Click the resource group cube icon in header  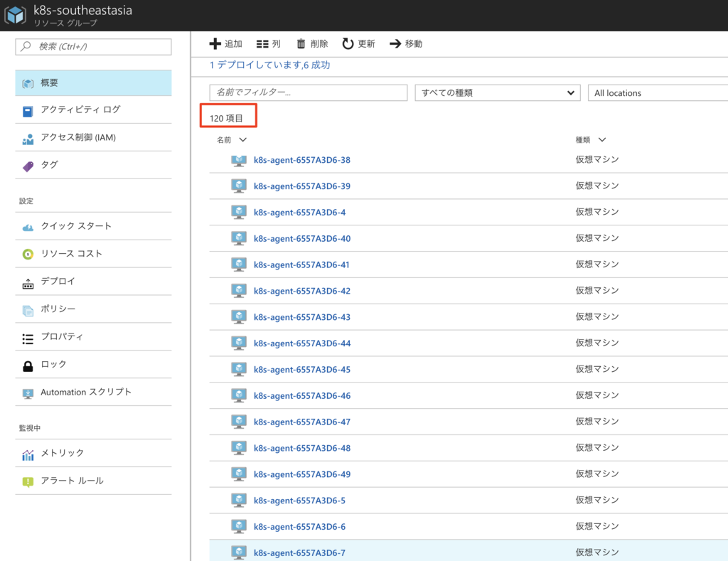[16, 16]
